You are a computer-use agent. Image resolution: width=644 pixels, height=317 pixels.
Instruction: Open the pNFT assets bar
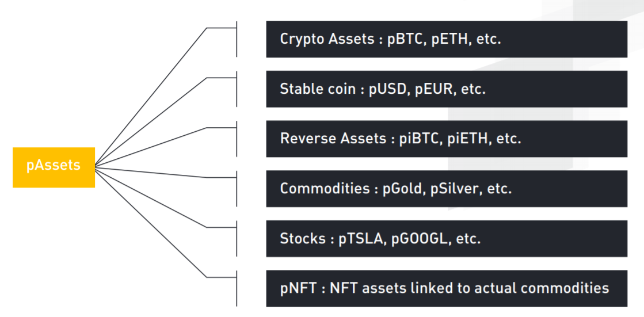click(447, 289)
